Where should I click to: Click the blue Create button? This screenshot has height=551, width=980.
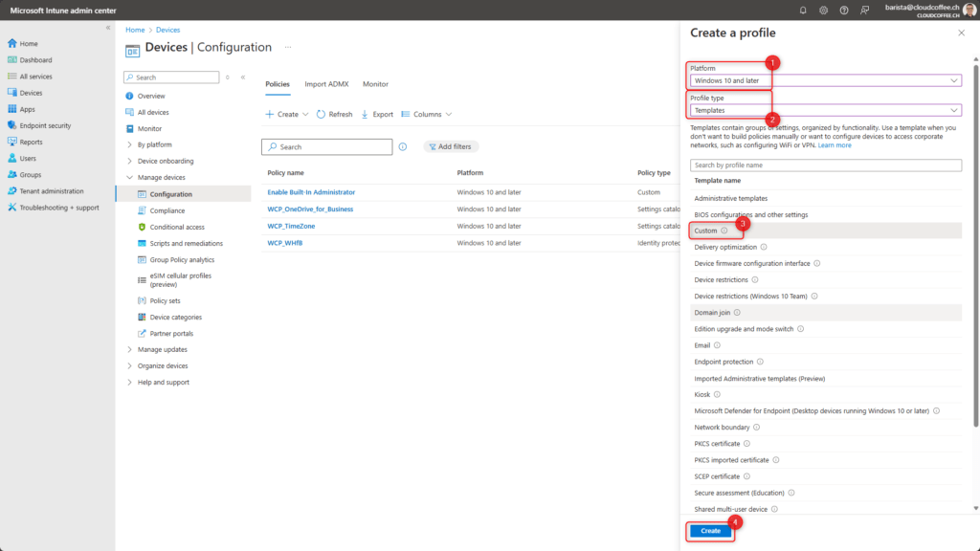(711, 531)
